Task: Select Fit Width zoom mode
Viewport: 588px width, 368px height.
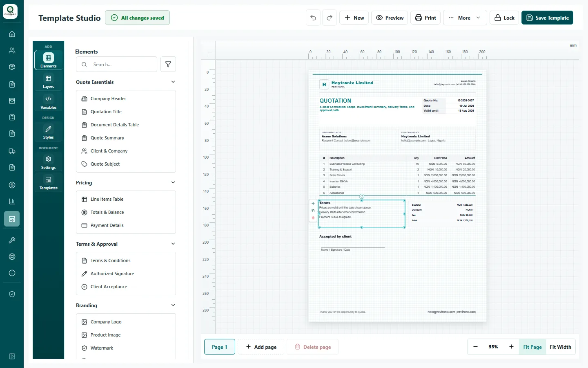Action: pyautogui.click(x=560, y=347)
